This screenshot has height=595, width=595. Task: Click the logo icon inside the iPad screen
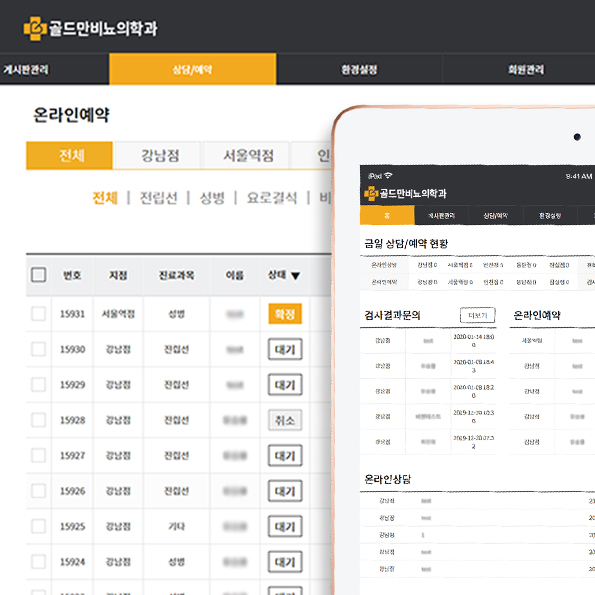(371, 194)
